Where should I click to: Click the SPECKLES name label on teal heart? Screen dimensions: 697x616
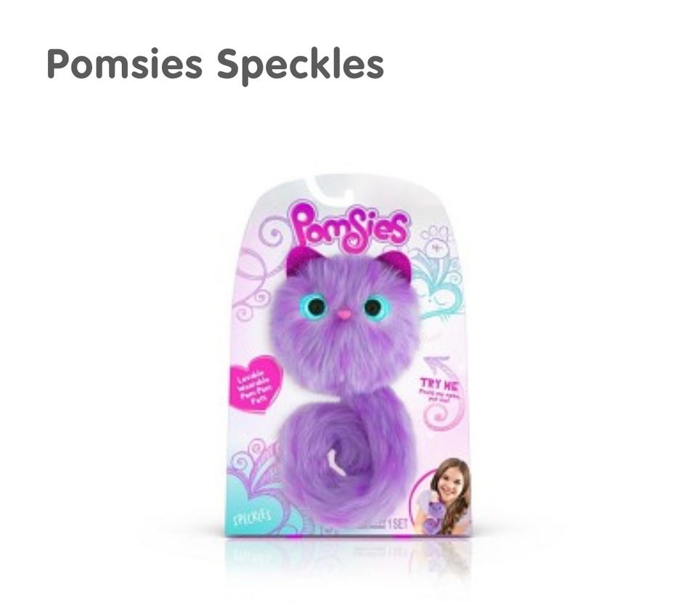252,518
